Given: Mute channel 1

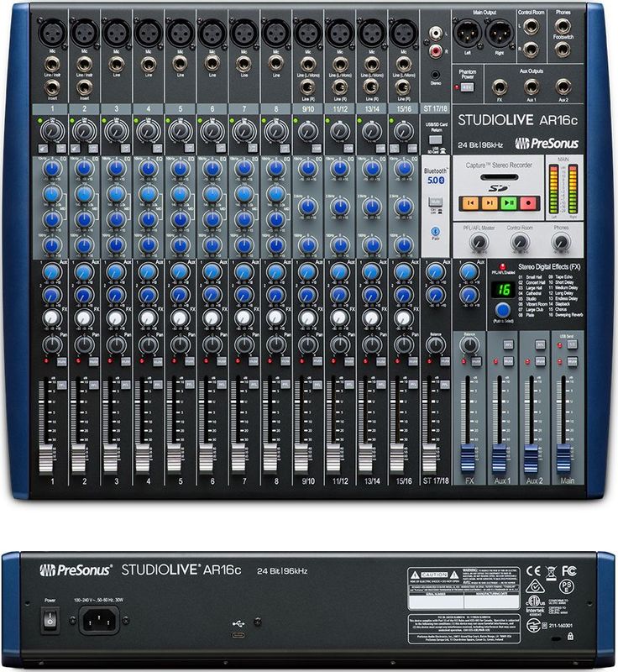Looking at the screenshot, I should [x=61, y=361].
